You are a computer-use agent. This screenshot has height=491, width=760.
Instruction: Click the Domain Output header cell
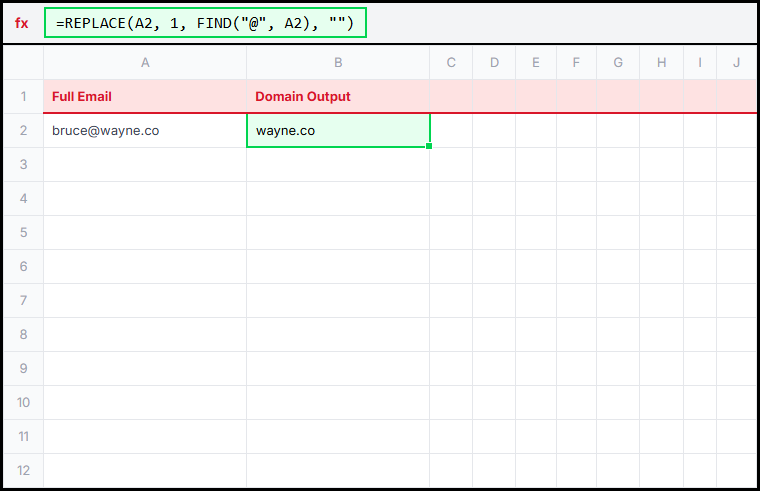[x=338, y=97]
